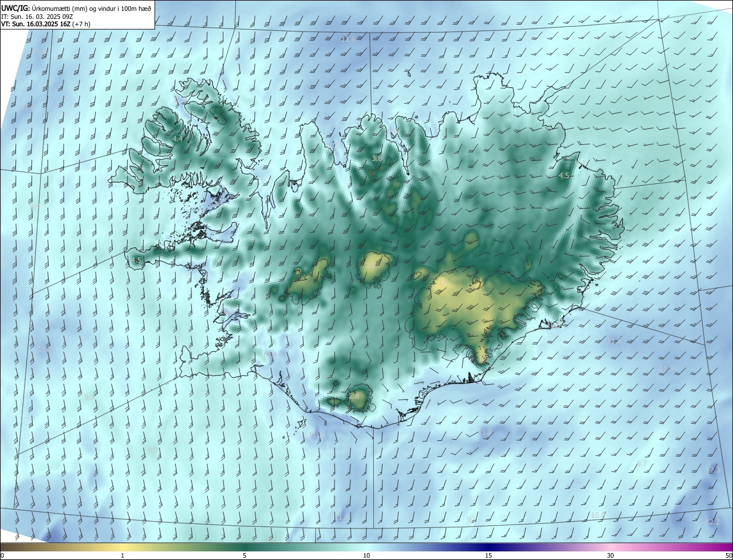The width and height of the screenshot is (733, 560).
Task: Click the 11.7 value south of Iceland
Action: pyautogui.click(x=486, y=431)
